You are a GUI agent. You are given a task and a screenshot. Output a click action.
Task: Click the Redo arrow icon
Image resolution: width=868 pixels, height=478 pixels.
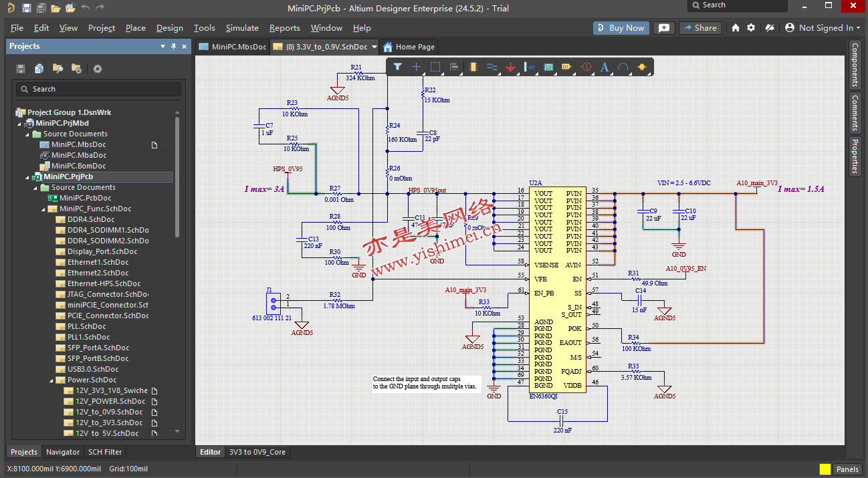[100, 8]
